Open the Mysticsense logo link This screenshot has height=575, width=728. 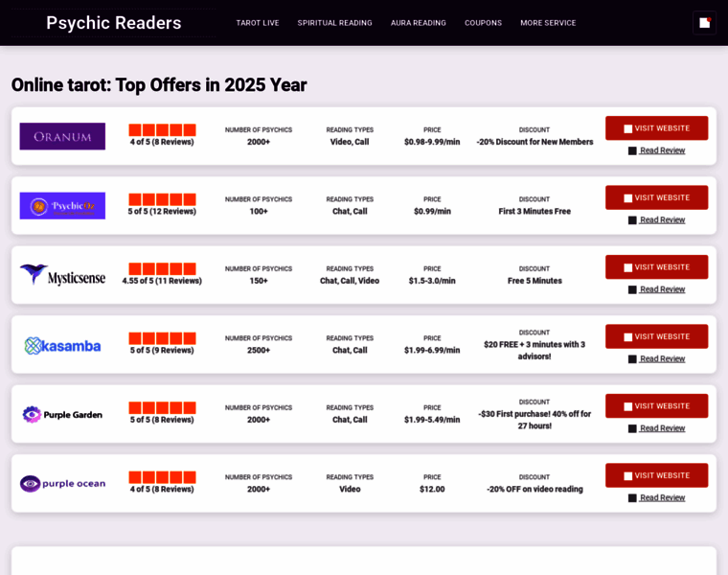[62, 275]
